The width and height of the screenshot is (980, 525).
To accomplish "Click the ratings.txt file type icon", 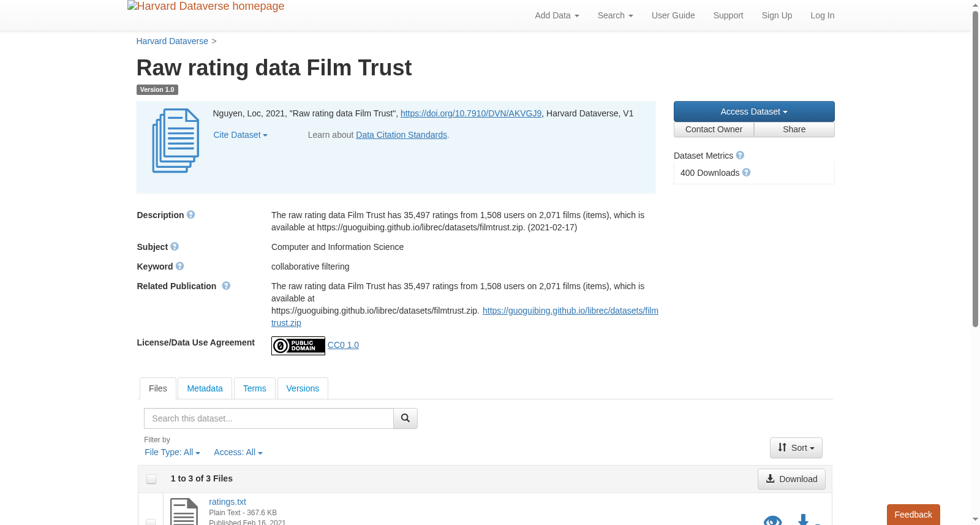I will [184, 512].
